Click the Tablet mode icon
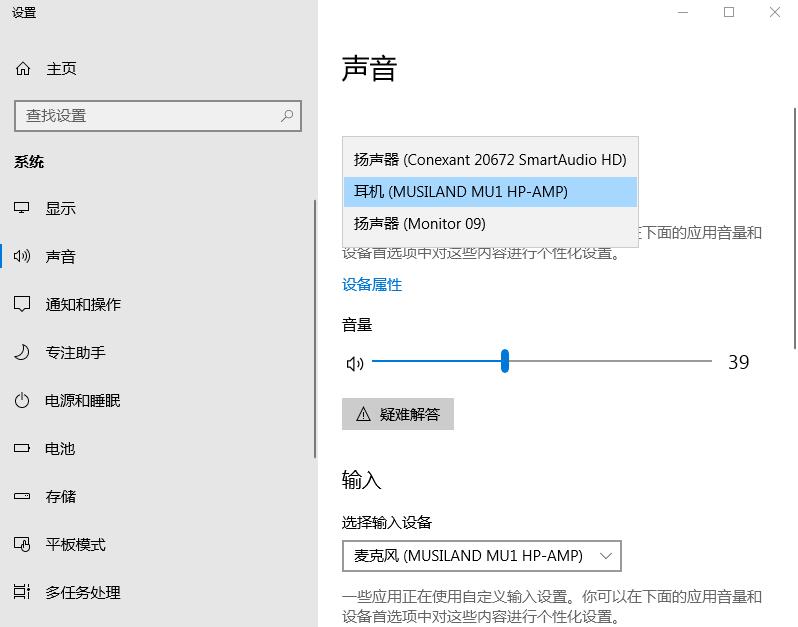 [22, 544]
